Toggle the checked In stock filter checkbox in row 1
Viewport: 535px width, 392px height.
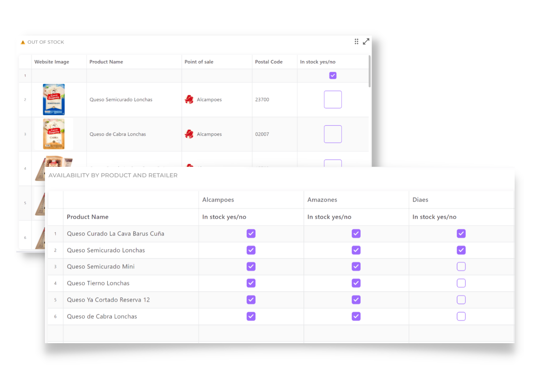[333, 76]
